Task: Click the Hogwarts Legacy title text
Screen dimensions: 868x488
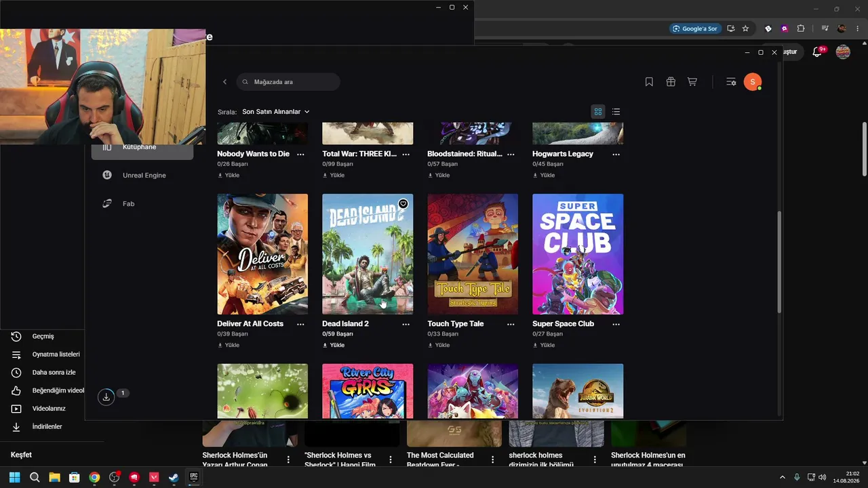Action: 563,155
